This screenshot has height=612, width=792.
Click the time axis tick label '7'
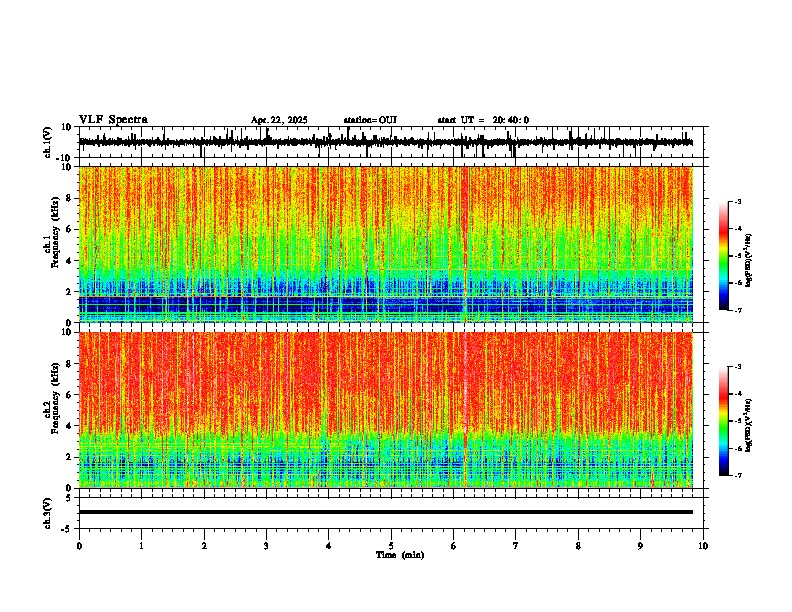point(516,546)
